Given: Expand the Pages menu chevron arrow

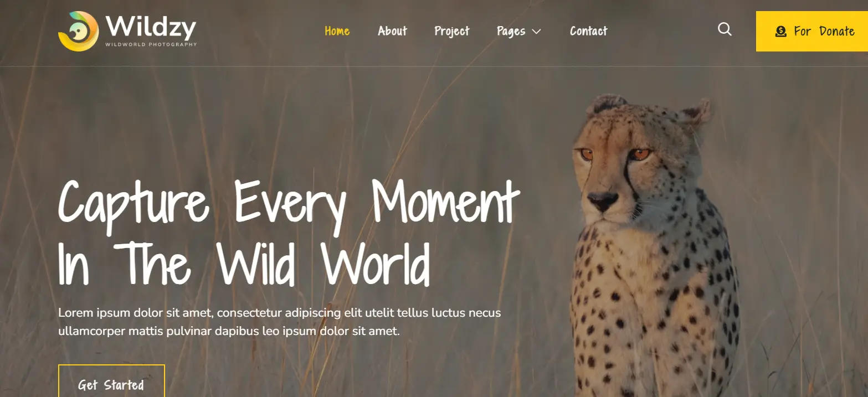Looking at the screenshot, I should click(x=536, y=32).
